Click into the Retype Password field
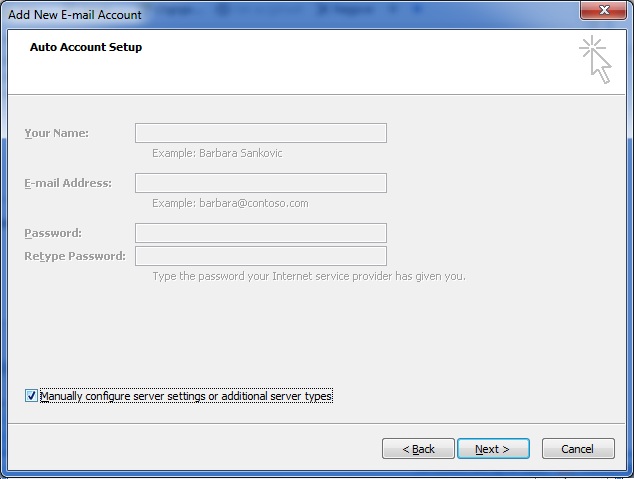The image size is (635, 479). (260, 256)
